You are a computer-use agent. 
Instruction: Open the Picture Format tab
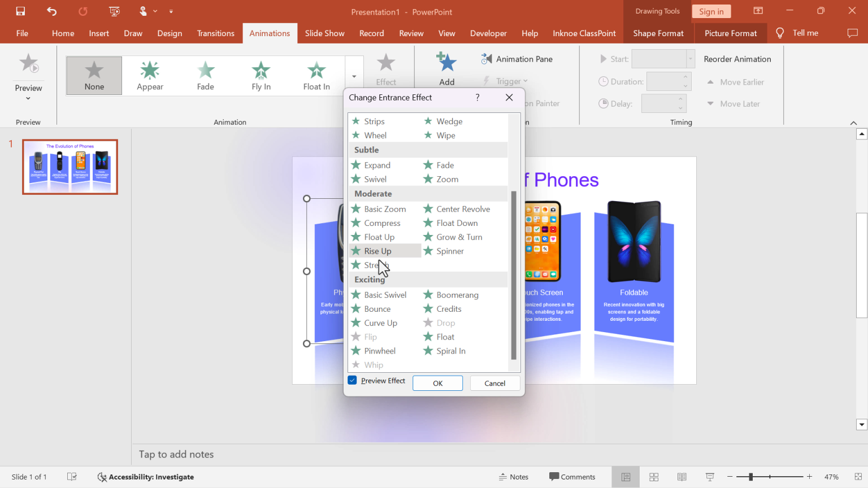coord(730,33)
